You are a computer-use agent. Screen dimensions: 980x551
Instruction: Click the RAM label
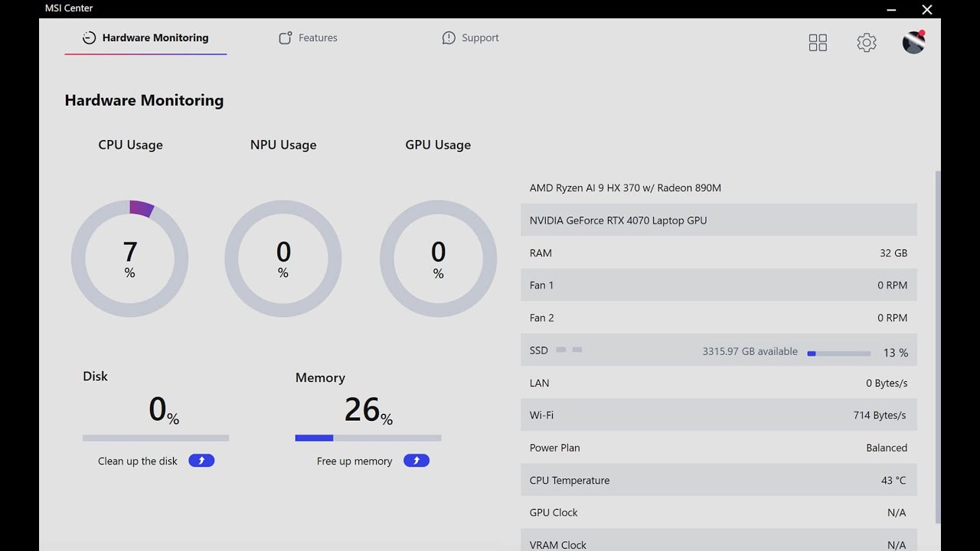pyautogui.click(x=541, y=253)
